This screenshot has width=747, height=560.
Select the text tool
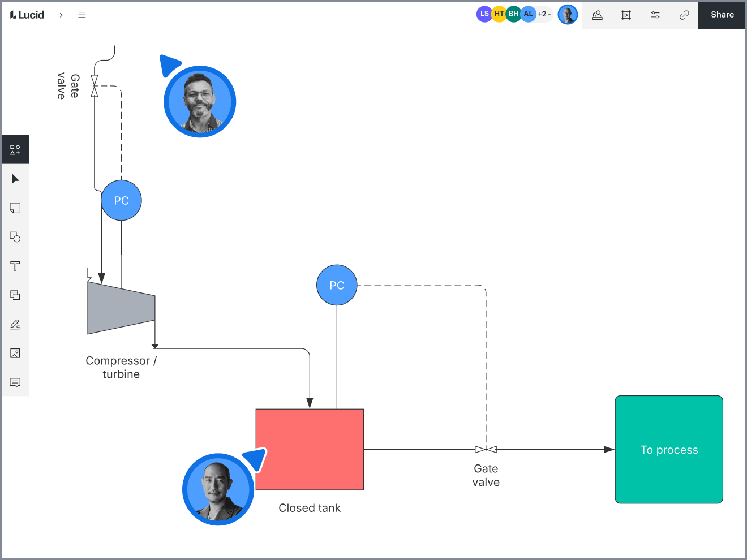click(15, 266)
